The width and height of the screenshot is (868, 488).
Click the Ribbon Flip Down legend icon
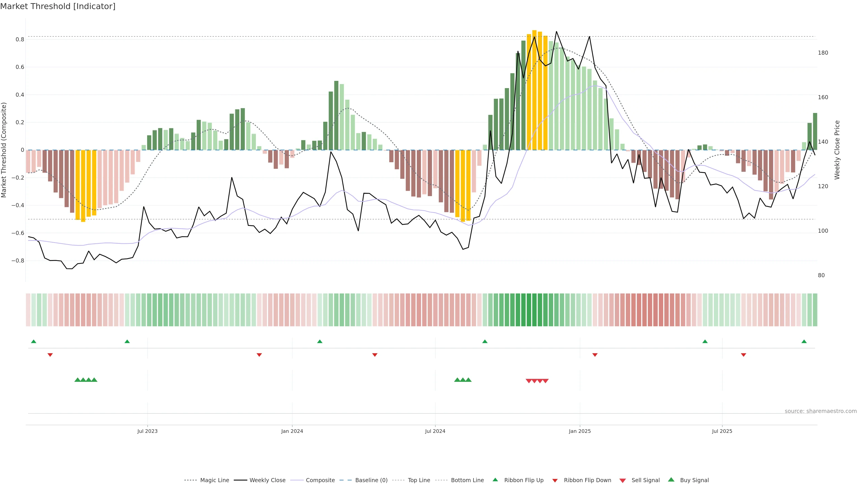pos(555,480)
